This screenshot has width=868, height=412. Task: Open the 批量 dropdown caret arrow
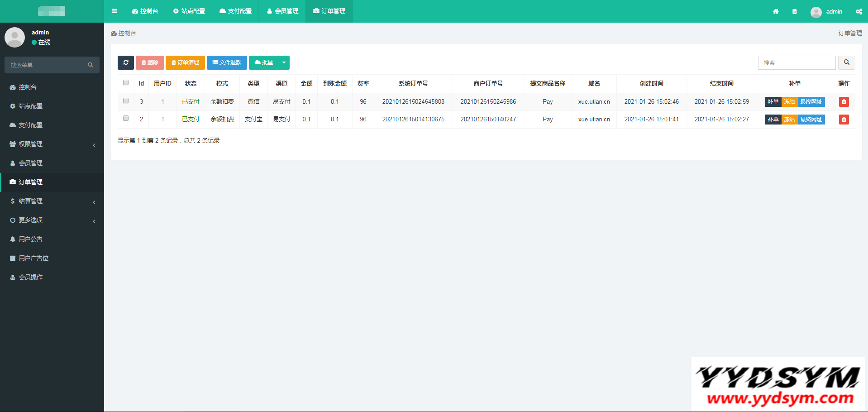click(284, 62)
